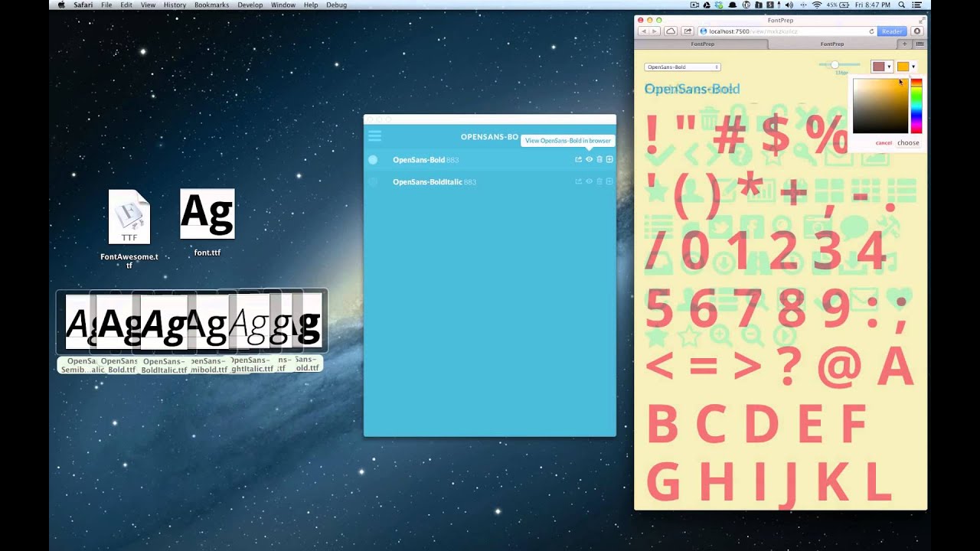The image size is (980, 551).
Task: Click the export icon for OpenSans-BoldItalic
Action: point(579,181)
